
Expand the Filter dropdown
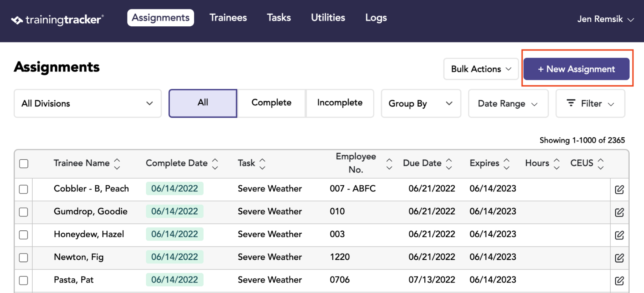(590, 103)
